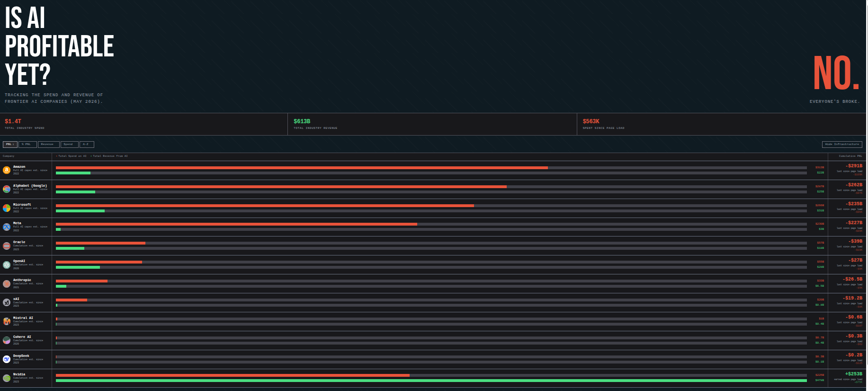Click the Nvidia company name

pyautogui.click(x=19, y=374)
